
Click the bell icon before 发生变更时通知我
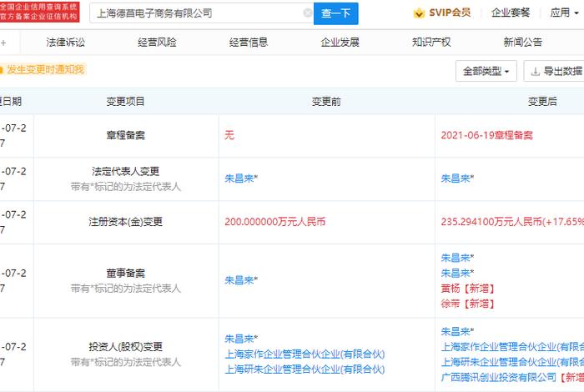(1, 69)
